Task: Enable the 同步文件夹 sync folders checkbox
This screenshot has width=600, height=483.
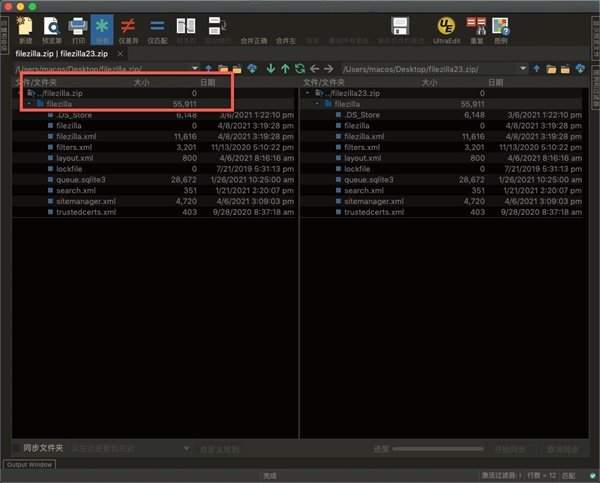Action: pos(17,448)
